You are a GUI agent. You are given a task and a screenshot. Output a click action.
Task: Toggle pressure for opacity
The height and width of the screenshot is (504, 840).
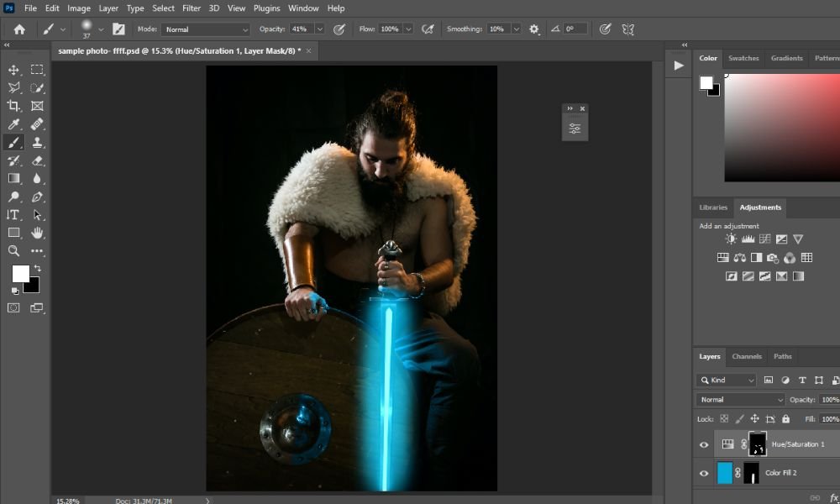pos(339,29)
